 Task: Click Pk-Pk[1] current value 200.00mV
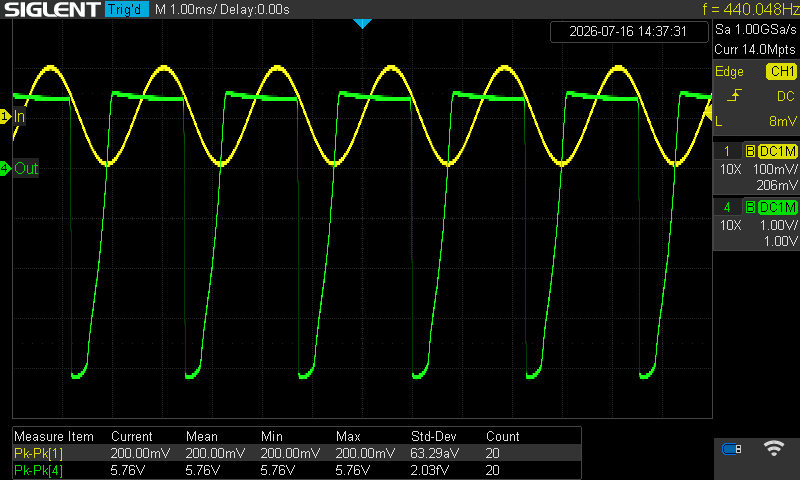click(140, 453)
